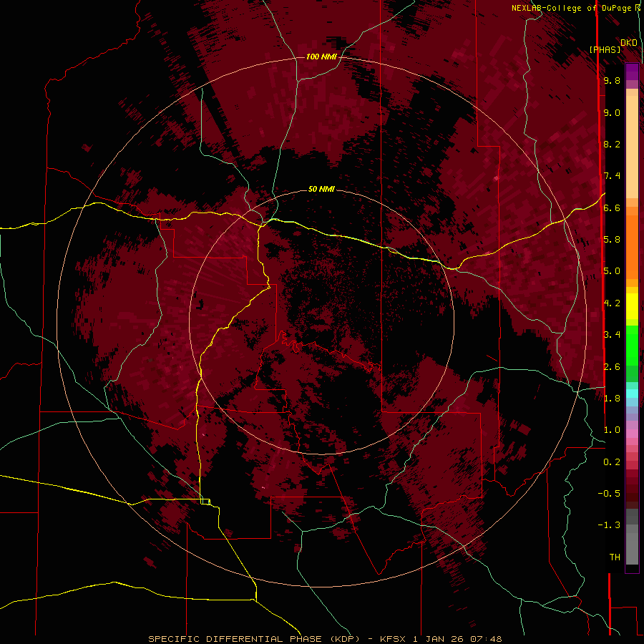Click the 6.6 value on color scale
644x644 pixels.
click(612, 208)
